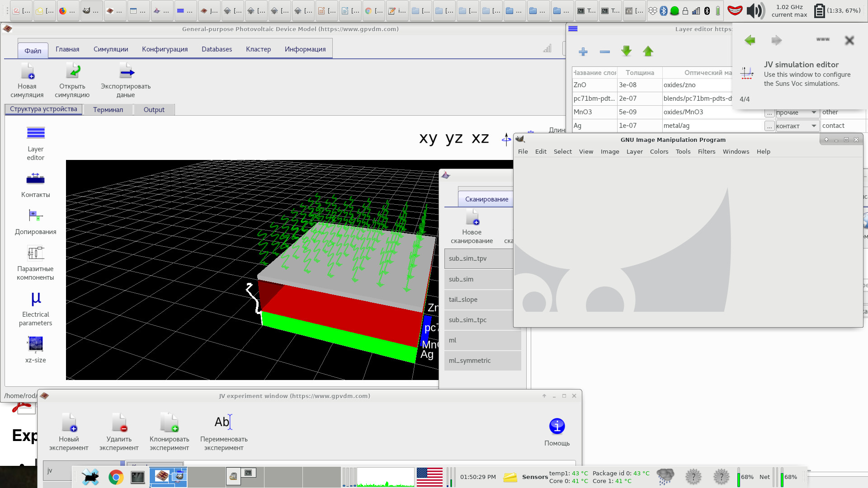
Task: Click Переименовать эксперимент rename icon
Action: tap(224, 422)
